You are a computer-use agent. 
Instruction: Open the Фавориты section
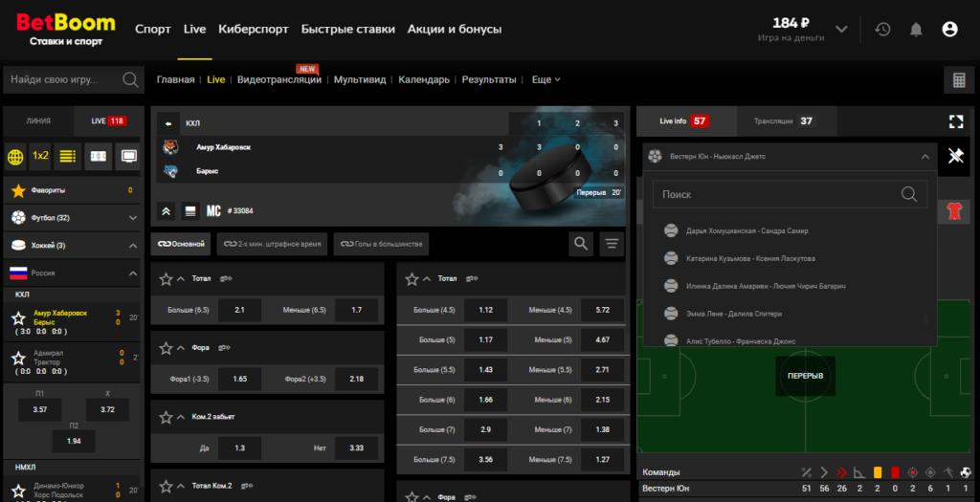(x=73, y=190)
